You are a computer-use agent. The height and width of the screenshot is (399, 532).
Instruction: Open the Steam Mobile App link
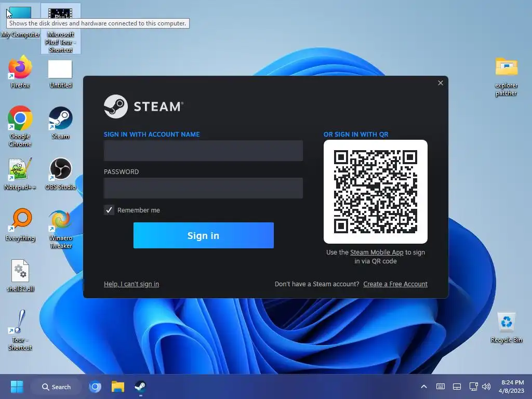click(377, 252)
